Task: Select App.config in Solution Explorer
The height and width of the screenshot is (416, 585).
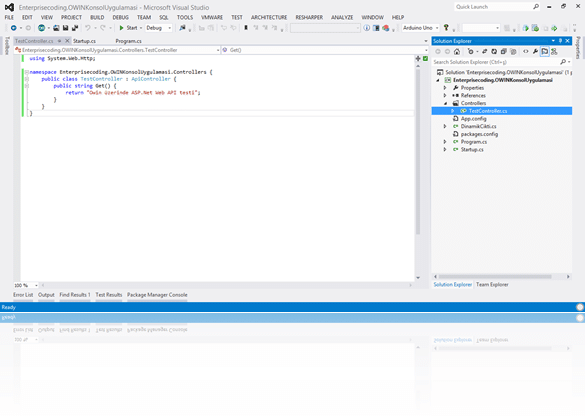Action: (473, 119)
